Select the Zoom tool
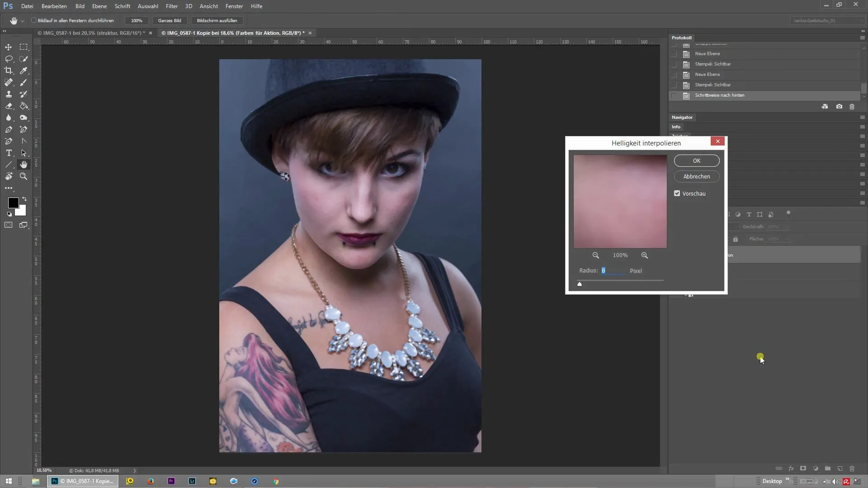The width and height of the screenshot is (868, 488). [x=24, y=176]
